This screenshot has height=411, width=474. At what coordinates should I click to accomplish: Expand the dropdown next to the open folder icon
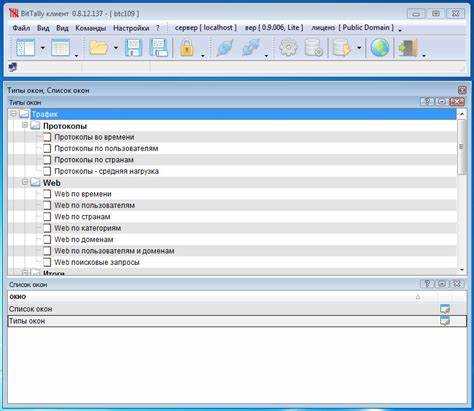pos(116,48)
